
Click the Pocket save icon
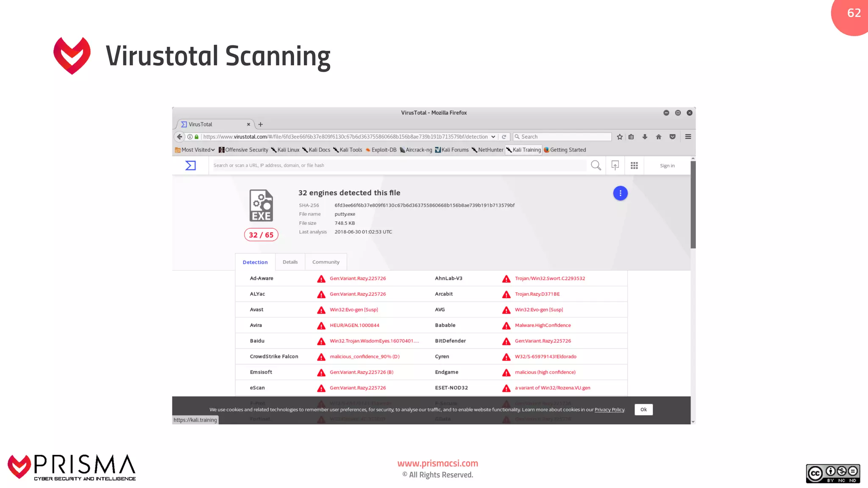(672, 137)
